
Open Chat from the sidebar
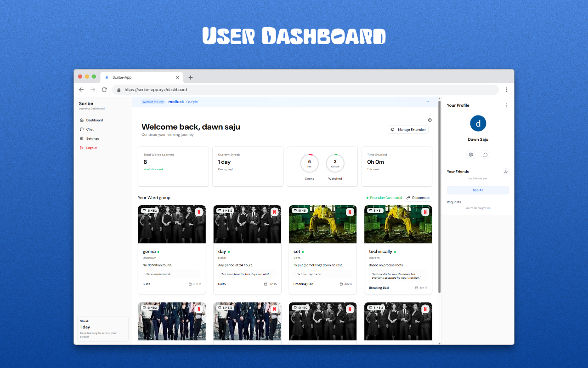tap(87, 129)
